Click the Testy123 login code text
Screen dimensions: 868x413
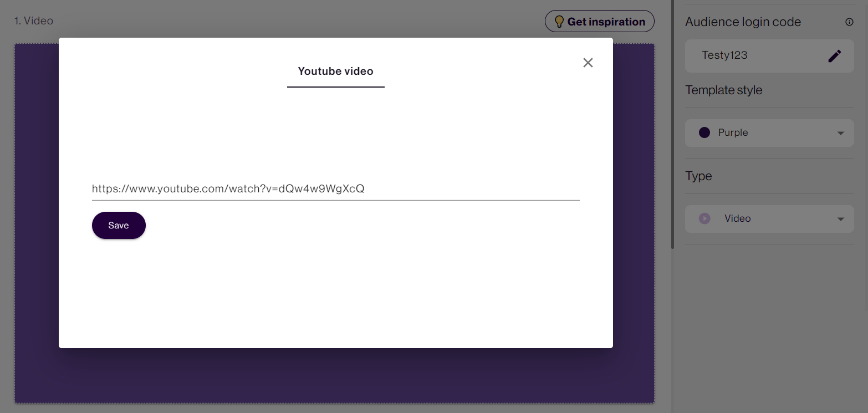point(725,55)
